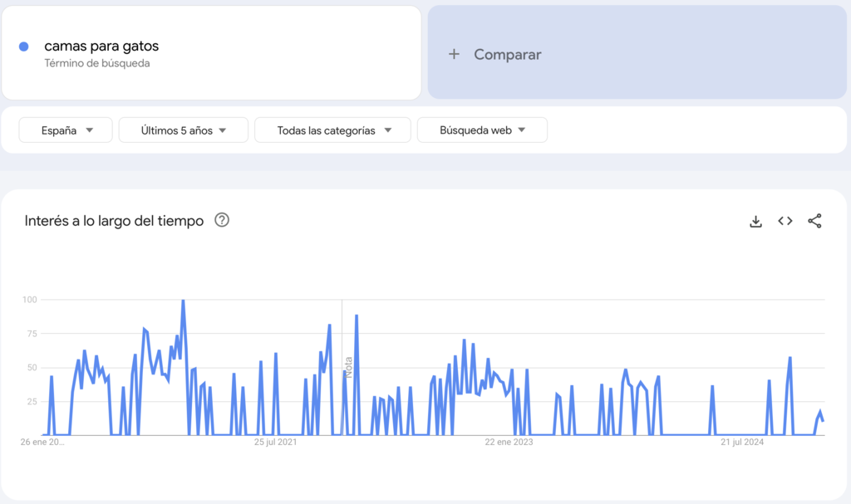Change the Últimos 5 años time range
Viewport: 851px width, 504px height.
click(x=183, y=130)
